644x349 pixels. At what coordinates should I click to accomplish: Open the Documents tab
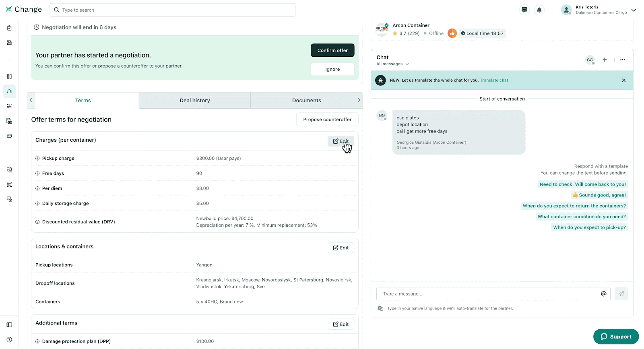306,101
